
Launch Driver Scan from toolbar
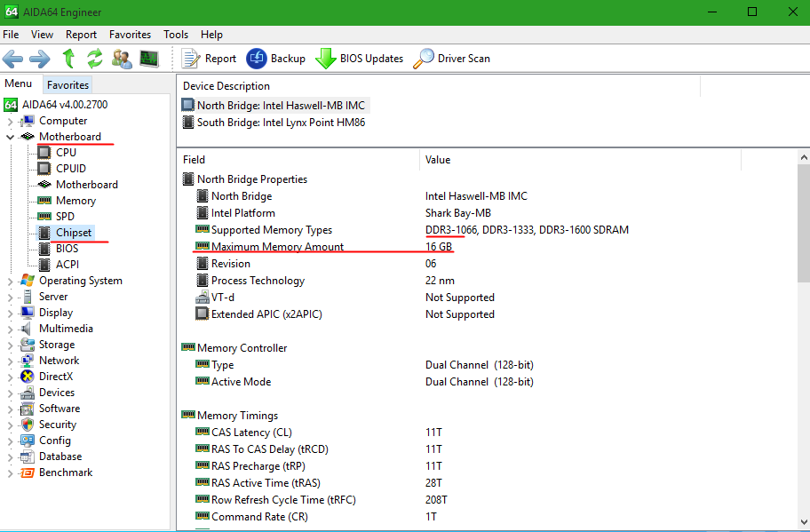click(452, 59)
